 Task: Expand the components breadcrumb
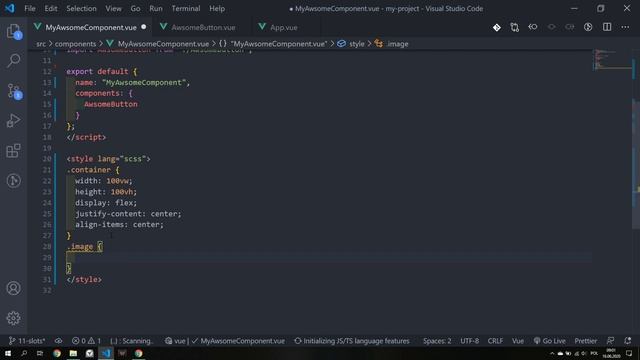(75, 44)
